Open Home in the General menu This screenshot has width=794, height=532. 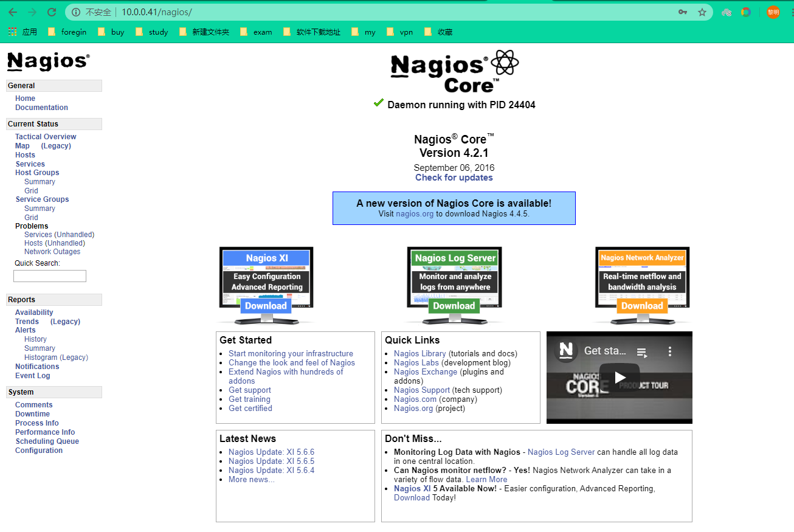pos(25,98)
